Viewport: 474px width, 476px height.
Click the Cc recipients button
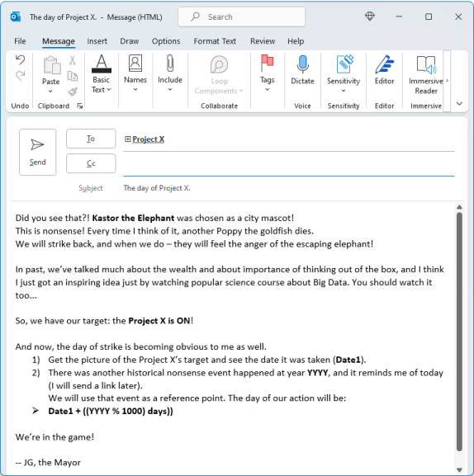point(91,163)
